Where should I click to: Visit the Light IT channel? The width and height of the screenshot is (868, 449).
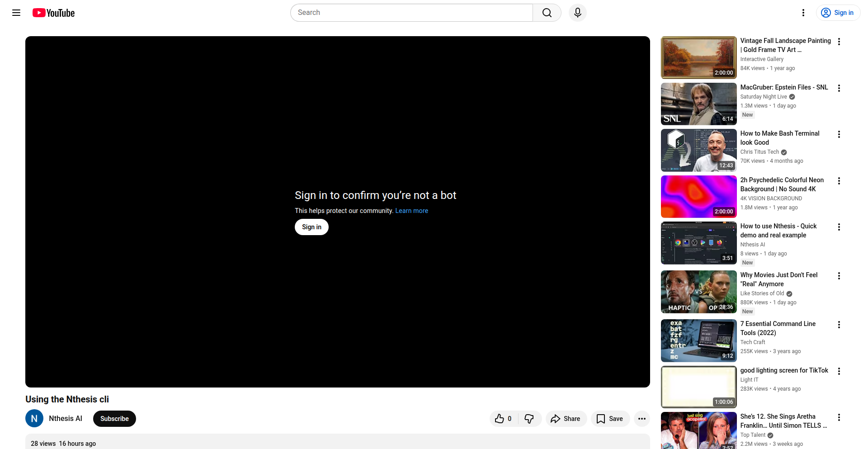(750, 380)
